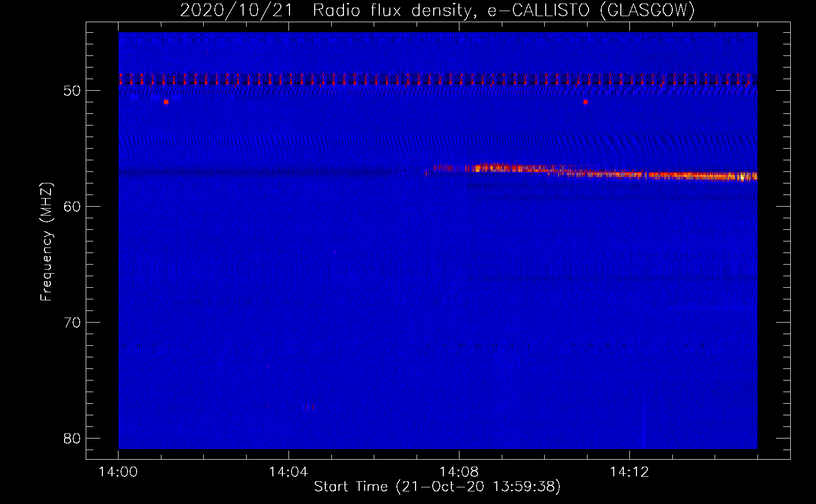Image resolution: width=816 pixels, height=504 pixels.
Task: Click the 80 frequency tick label
Action: [73, 438]
